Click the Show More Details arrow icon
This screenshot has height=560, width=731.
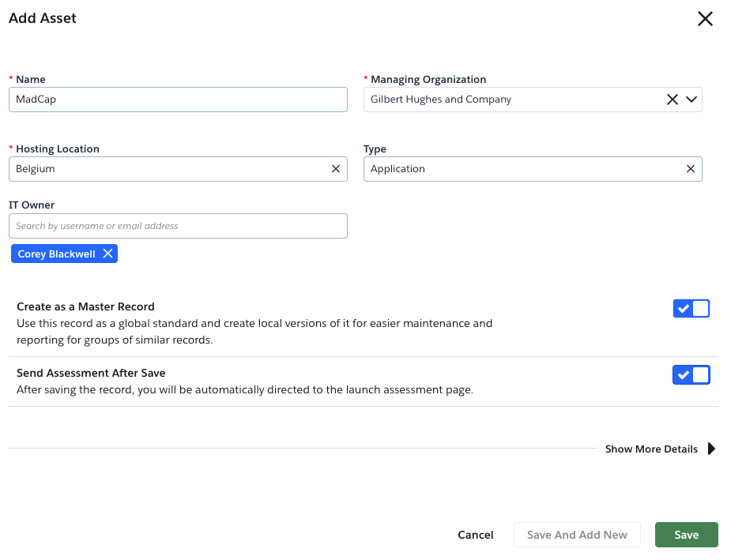coord(711,449)
